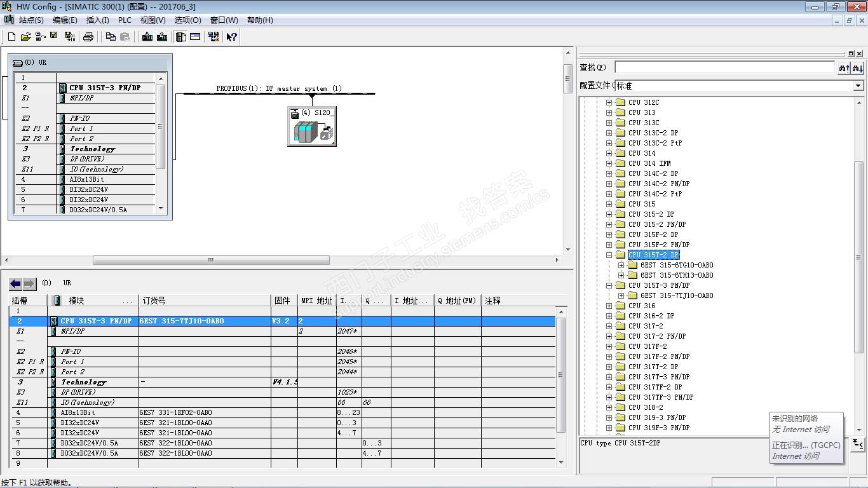Select the S120 drive icon on PROFIBUS
This screenshot has height=488, width=868.
click(x=312, y=126)
